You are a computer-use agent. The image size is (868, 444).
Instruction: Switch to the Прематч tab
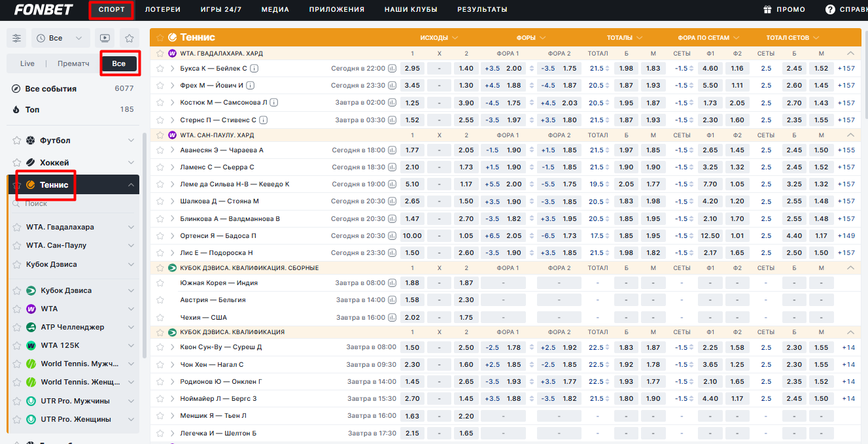pyautogui.click(x=73, y=63)
